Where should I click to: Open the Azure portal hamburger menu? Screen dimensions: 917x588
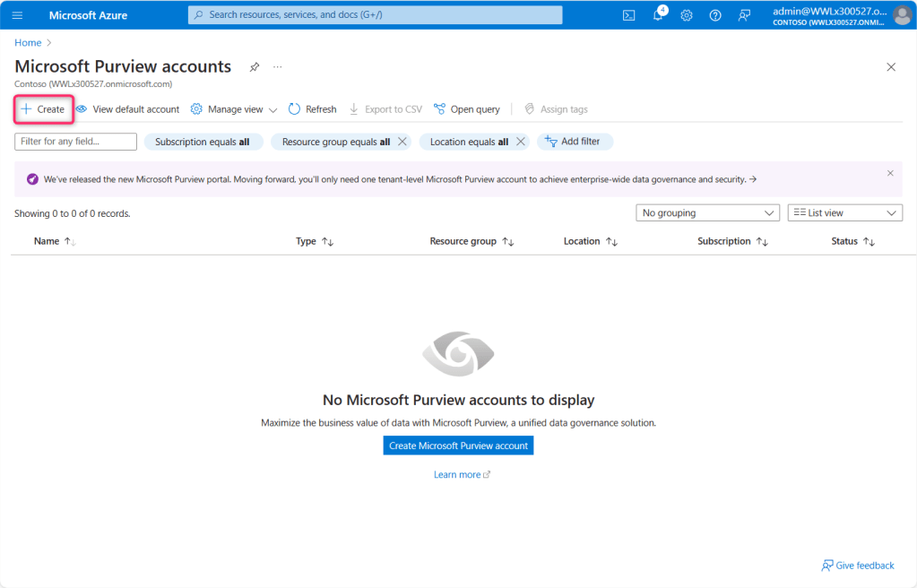(17, 15)
